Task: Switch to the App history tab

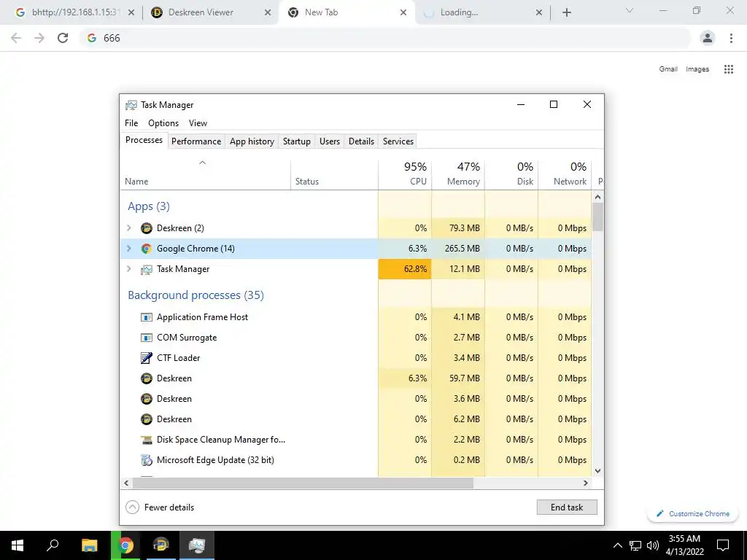Action: coord(252,141)
